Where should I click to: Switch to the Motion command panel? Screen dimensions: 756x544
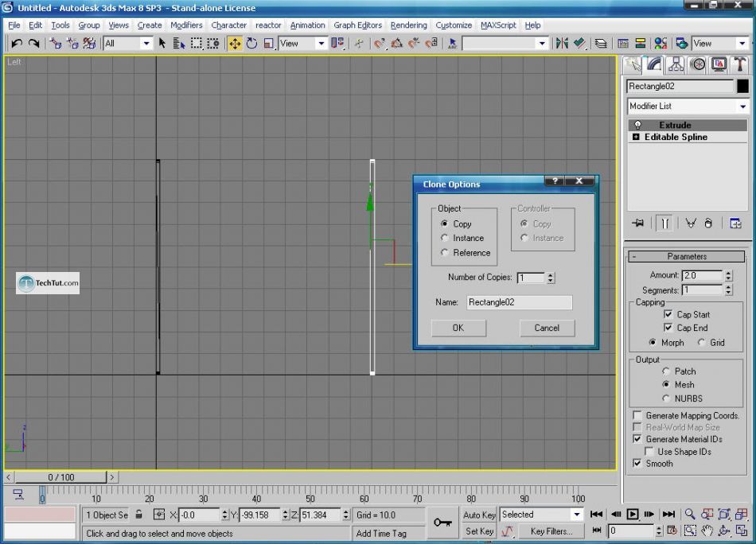pyautogui.click(x=698, y=64)
